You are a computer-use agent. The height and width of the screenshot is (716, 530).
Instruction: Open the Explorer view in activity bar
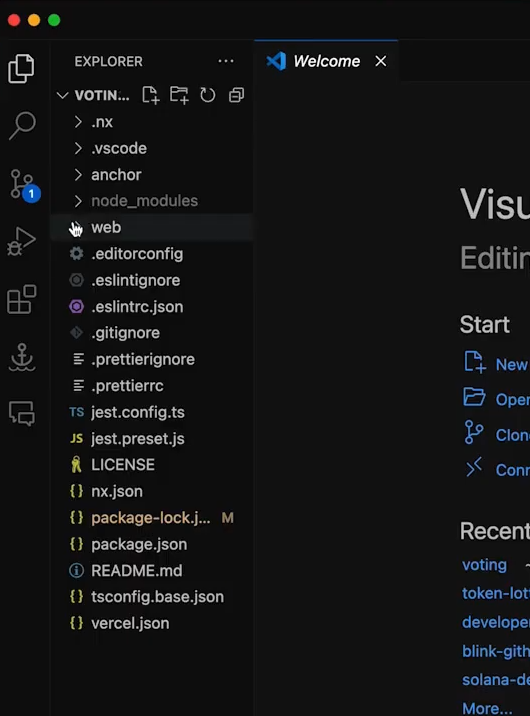coord(21,68)
